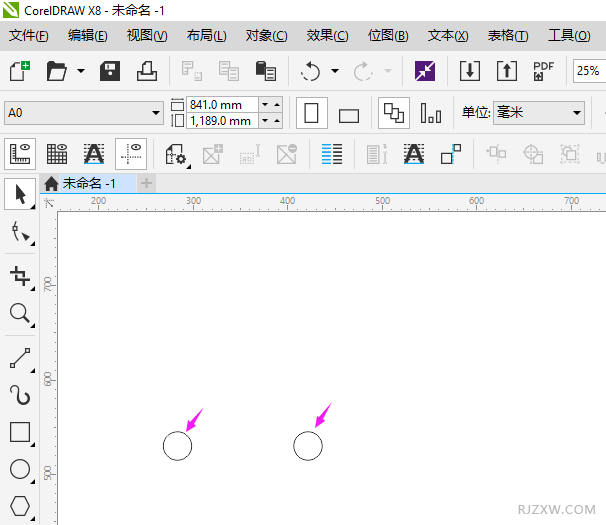Open the 位图(B) menu
The height and width of the screenshot is (525, 606).
click(x=388, y=36)
